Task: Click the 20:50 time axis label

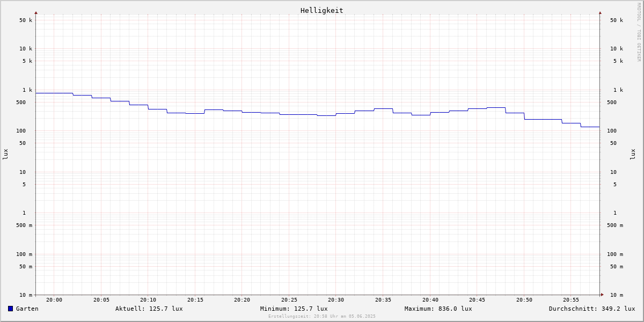Action: click(524, 300)
